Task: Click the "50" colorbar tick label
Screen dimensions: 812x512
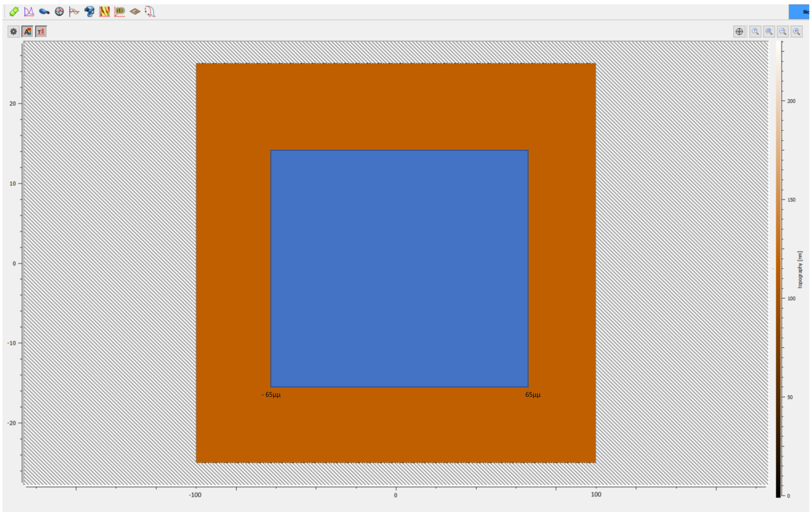Action: [790, 397]
